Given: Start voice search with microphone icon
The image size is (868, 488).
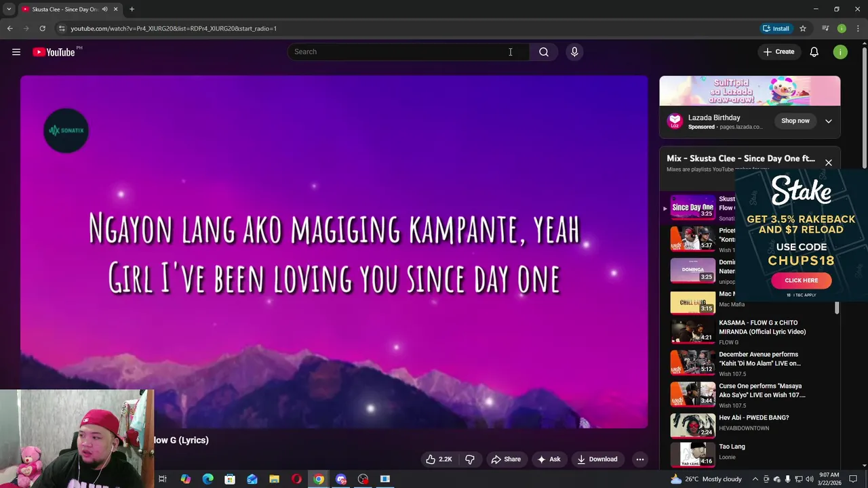Looking at the screenshot, I should 574,52.
